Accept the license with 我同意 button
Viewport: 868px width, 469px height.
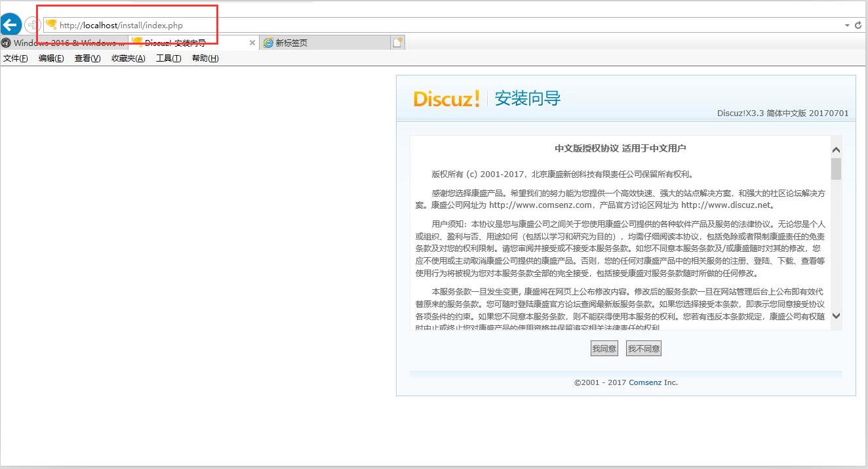pos(604,348)
